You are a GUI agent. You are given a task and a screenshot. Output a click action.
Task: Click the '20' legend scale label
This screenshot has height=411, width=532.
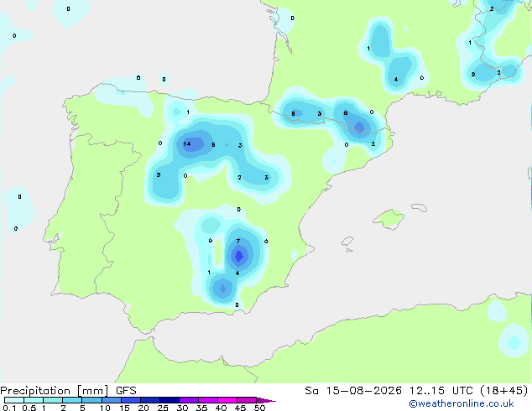tap(143, 408)
